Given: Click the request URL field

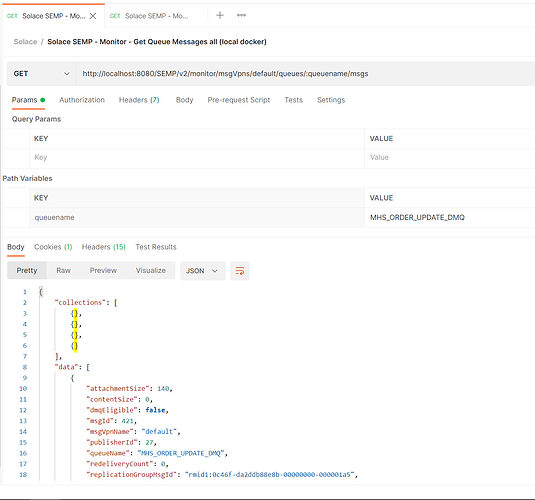Looking at the screenshot, I should 305,74.
